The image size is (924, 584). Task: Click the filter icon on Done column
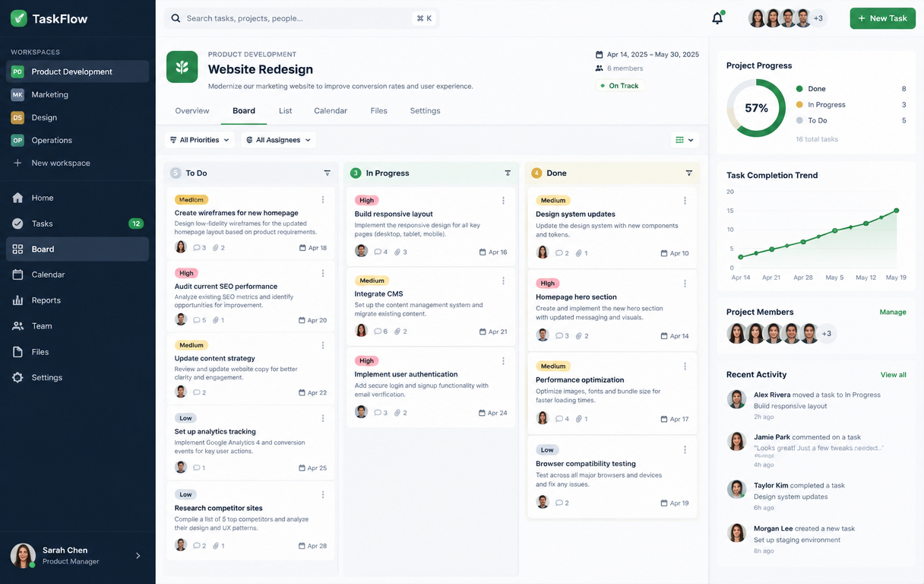689,173
